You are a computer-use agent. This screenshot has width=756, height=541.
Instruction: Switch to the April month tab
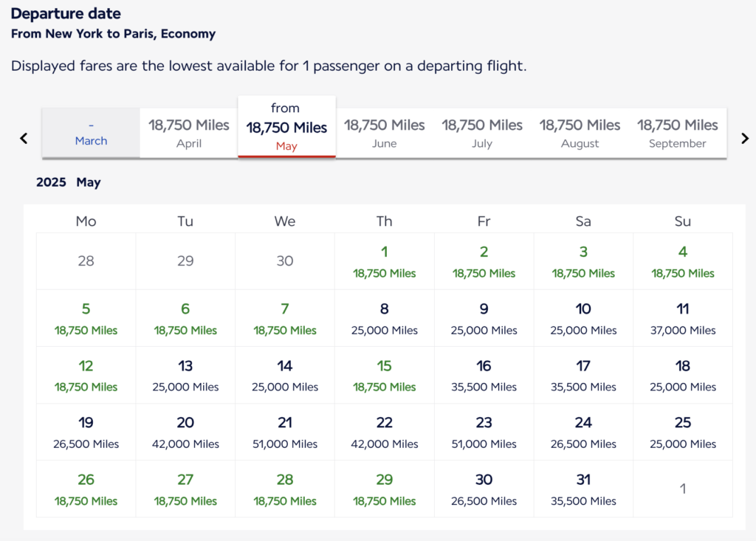(x=189, y=133)
